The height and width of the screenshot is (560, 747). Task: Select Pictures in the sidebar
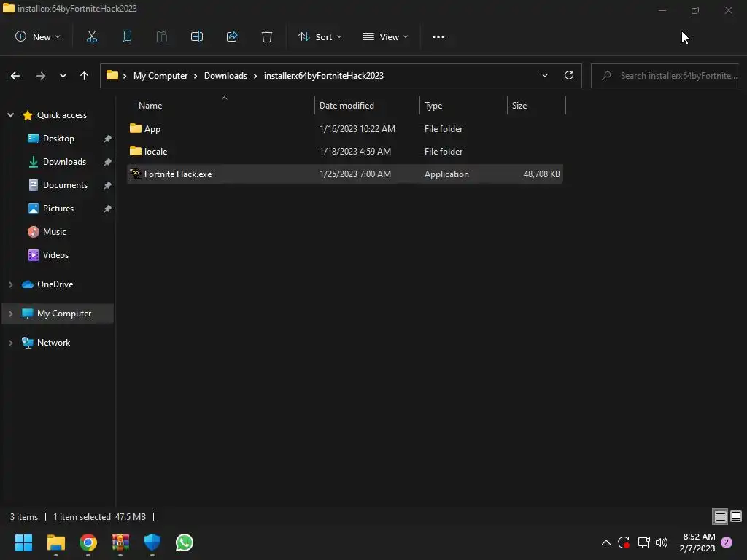[x=58, y=209]
